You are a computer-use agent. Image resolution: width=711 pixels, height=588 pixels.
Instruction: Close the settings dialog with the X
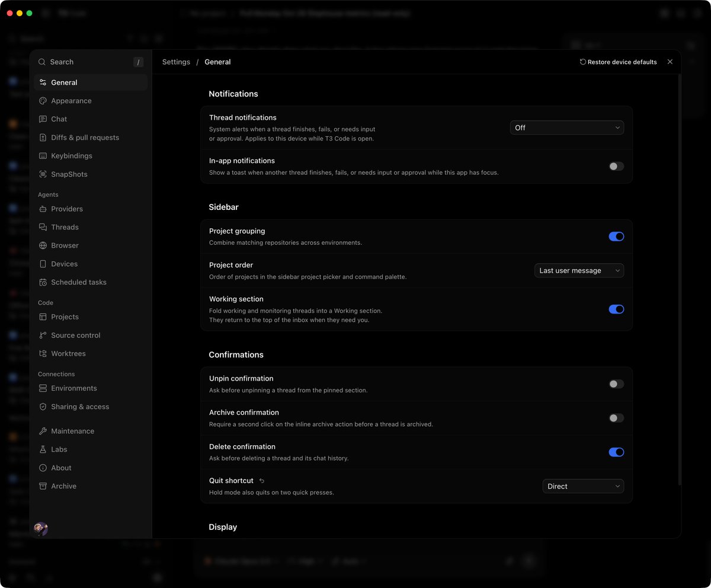coord(670,62)
